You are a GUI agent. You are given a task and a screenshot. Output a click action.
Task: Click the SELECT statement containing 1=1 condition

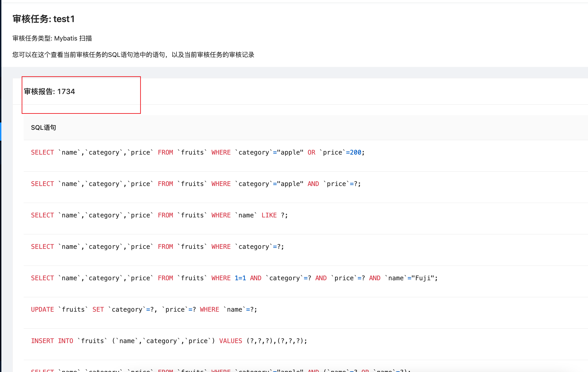[x=234, y=278]
